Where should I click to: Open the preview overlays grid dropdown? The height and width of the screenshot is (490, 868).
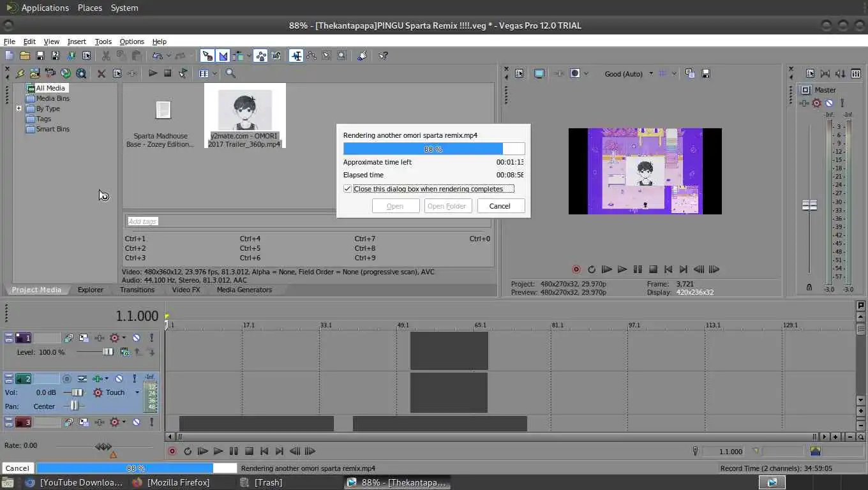click(674, 73)
